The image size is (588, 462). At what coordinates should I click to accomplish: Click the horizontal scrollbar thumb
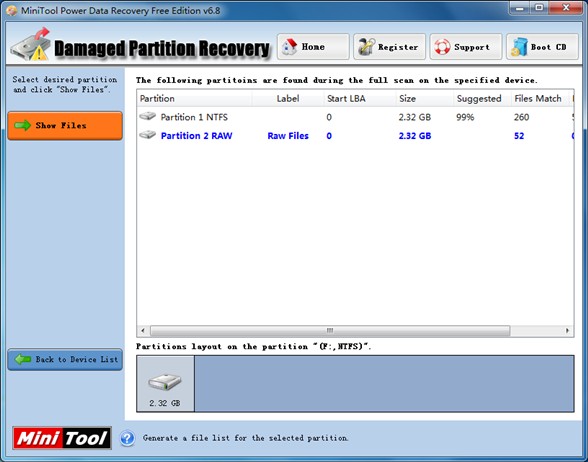(330, 331)
